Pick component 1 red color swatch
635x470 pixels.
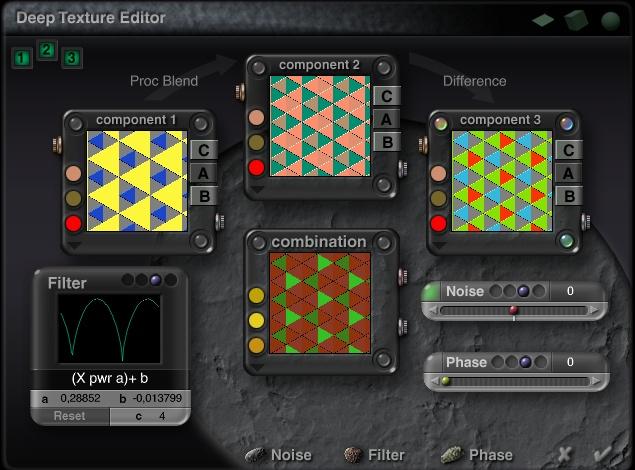click(74, 223)
